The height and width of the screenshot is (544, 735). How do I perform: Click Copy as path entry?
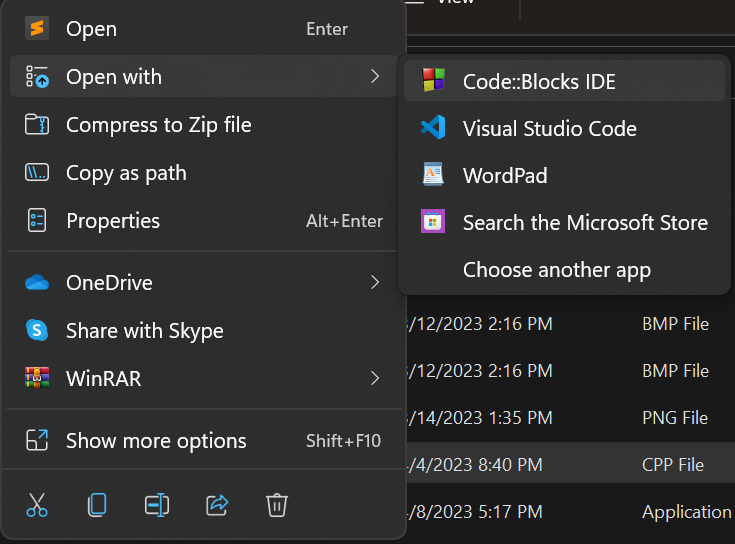126,173
